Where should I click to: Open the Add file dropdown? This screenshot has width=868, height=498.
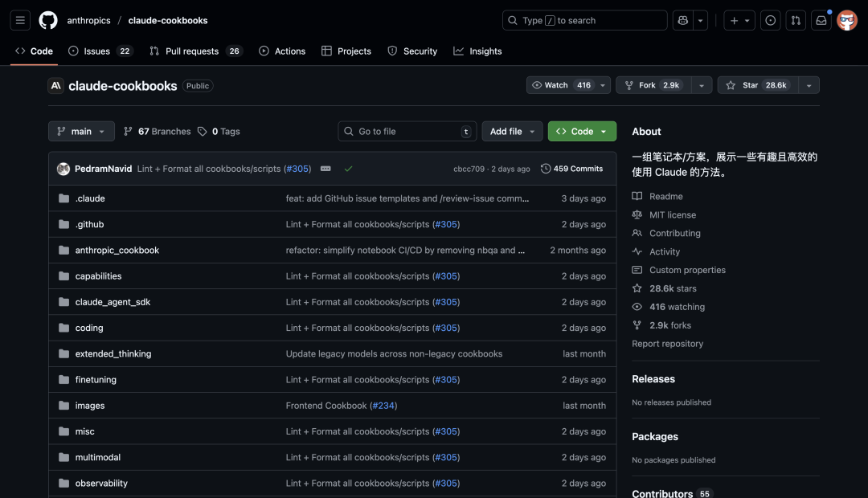tap(512, 131)
